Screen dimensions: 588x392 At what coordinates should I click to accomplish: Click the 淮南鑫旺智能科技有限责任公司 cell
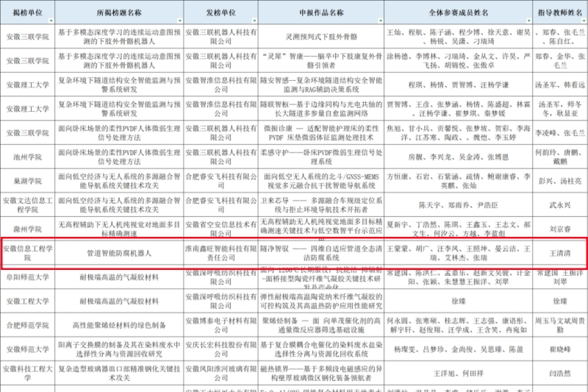[x=221, y=253]
